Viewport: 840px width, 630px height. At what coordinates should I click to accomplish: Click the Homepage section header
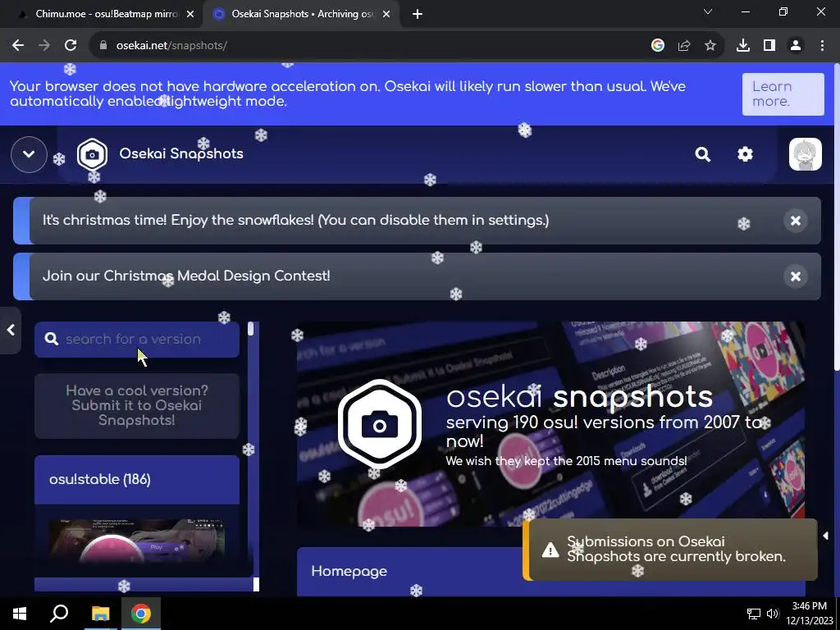(550, 571)
